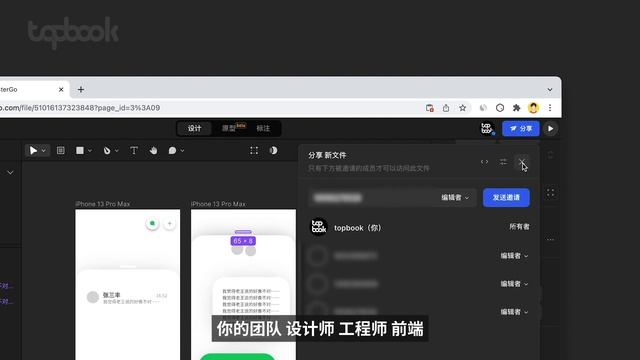Viewport: 640px width, 360px height.
Task: Click the circular extension icon
Action: click(x=500, y=108)
